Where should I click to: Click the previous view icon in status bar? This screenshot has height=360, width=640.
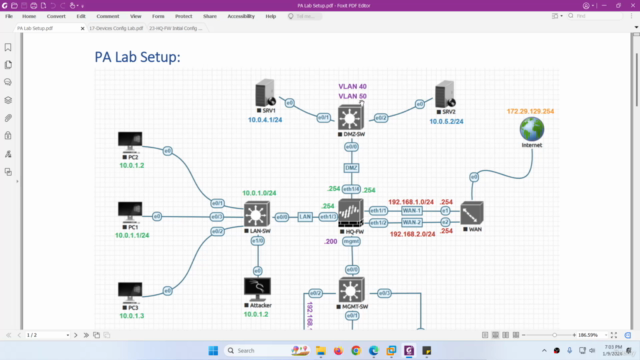pyautogui.click(x=96, y=335)
